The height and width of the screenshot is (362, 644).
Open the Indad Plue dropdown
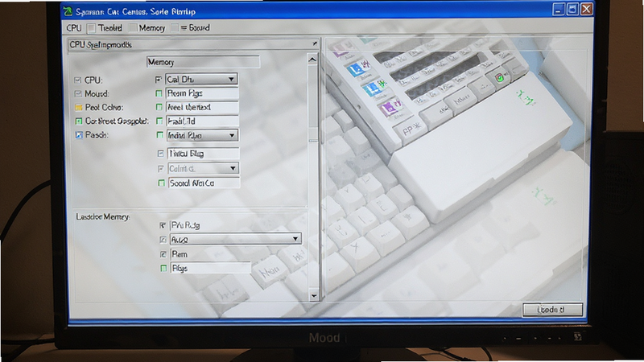tap(203, 135)
